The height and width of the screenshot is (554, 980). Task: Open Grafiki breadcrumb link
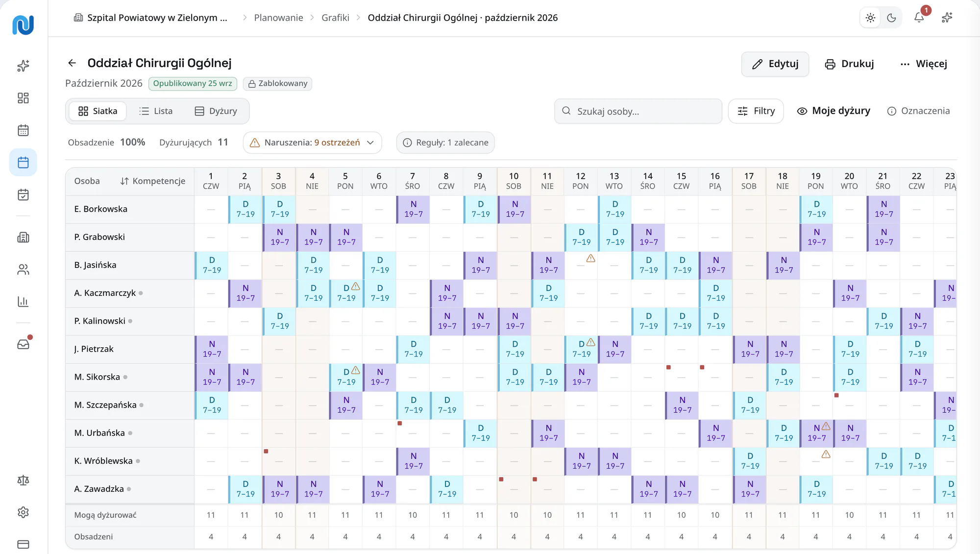coord(335,18)
